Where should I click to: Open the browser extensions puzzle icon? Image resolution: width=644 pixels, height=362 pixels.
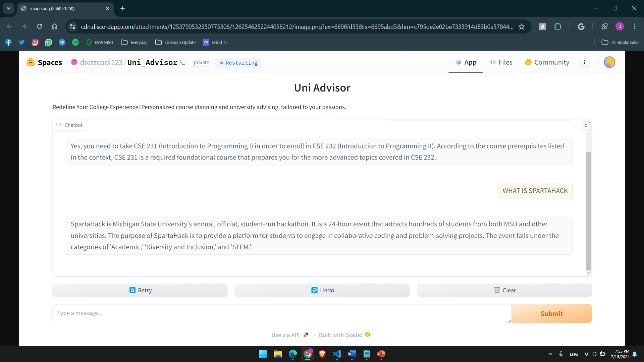point(557,26)
